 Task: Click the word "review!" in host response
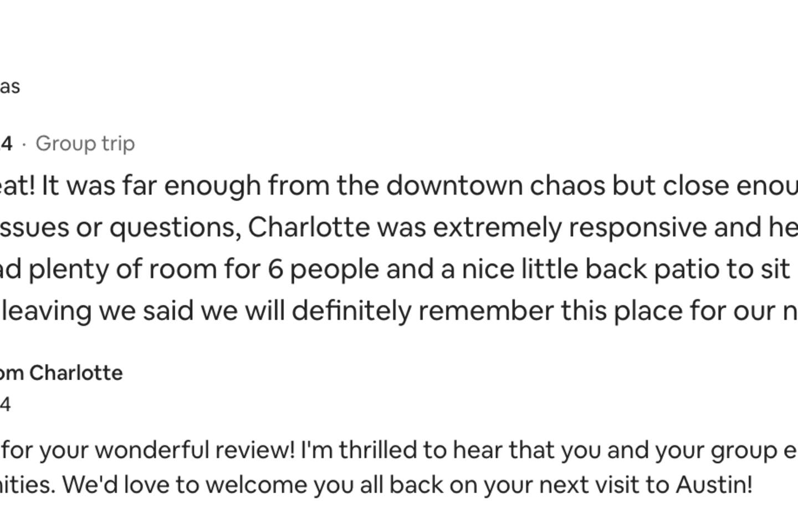pos(255,450)
